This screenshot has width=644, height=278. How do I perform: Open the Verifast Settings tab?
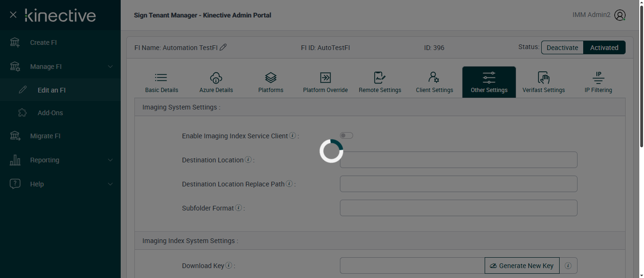point(543,82)
